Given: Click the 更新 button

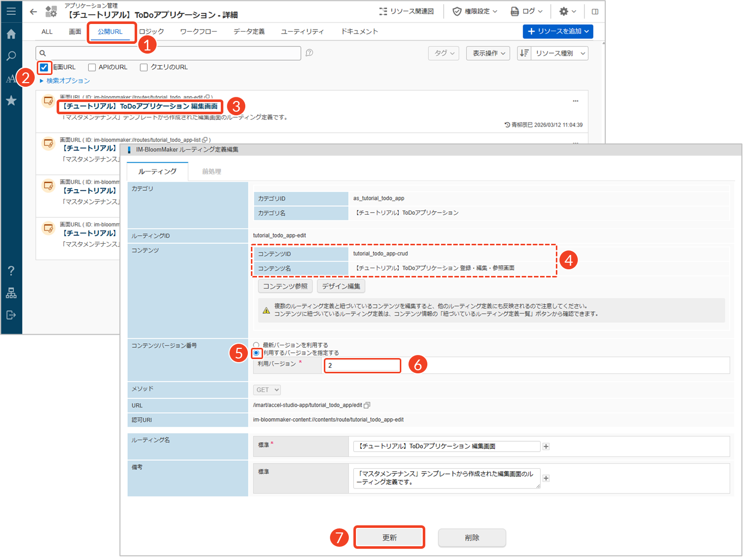Looking at the screenshot, I should pyautogui.click(x=390, y=538).
